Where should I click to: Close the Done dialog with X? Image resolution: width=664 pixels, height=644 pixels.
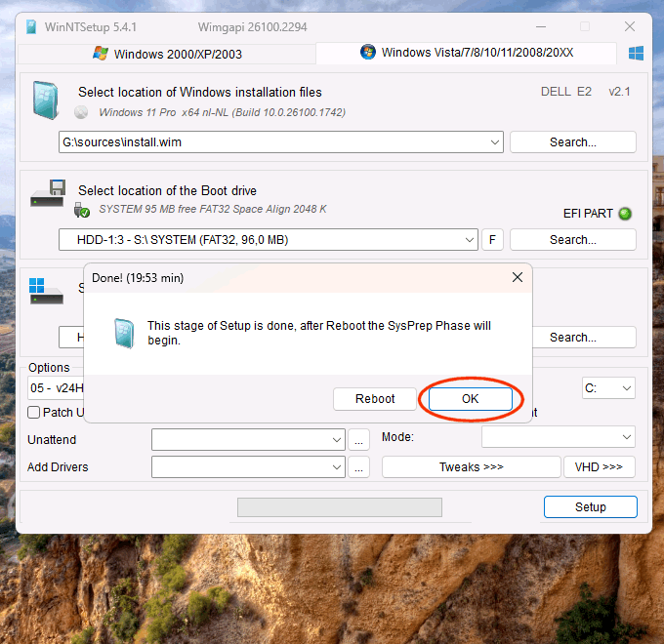tap(518, 277)
